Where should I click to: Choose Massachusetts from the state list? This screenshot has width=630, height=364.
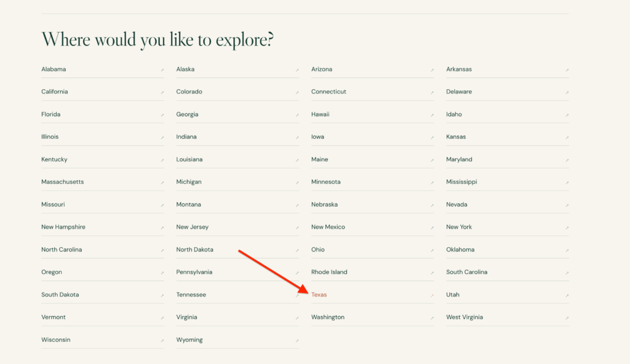63,181
